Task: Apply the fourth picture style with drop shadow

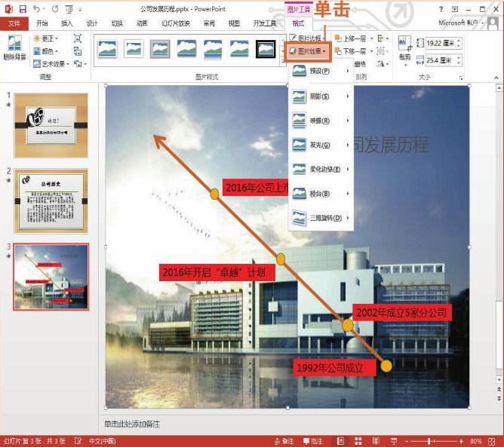Action: pyautogui.click(x=187, y=49)
